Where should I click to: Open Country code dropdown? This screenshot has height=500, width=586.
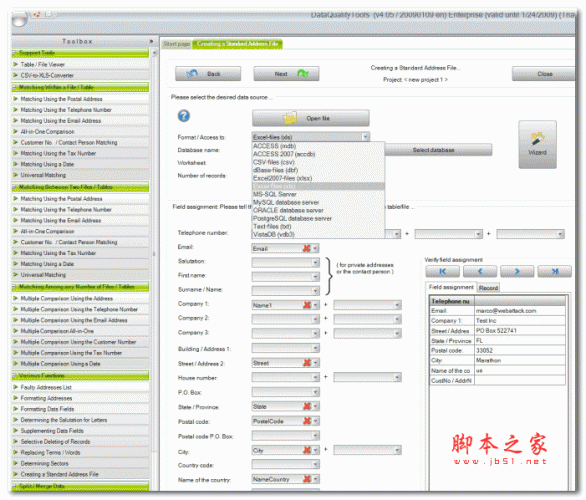point(315,464)
